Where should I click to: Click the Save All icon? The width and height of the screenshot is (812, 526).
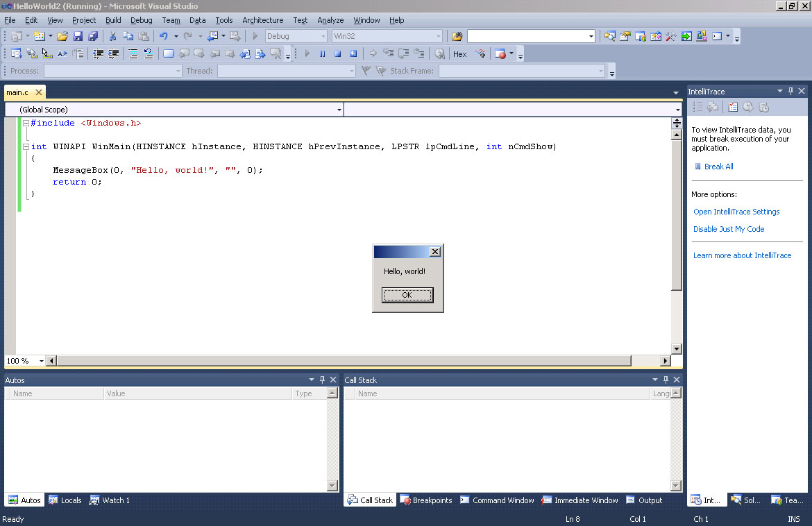pos(93,36)
